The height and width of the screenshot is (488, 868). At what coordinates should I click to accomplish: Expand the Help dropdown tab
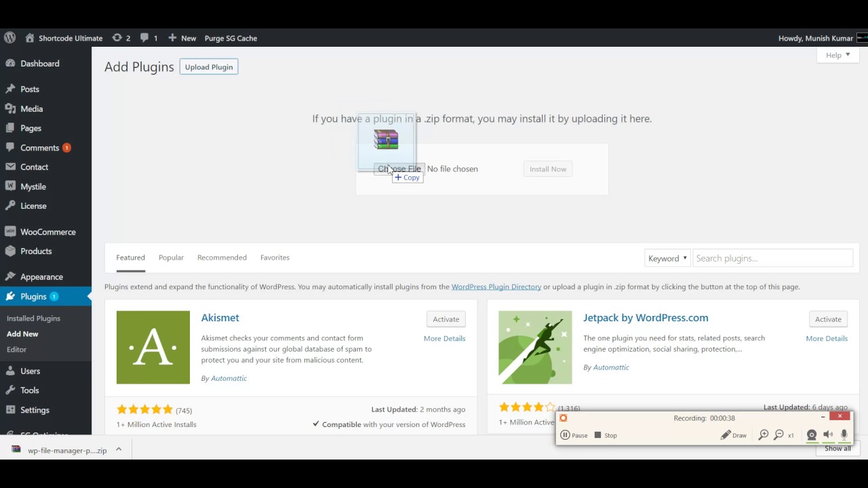pyautogui.click(x=838, y=55)
